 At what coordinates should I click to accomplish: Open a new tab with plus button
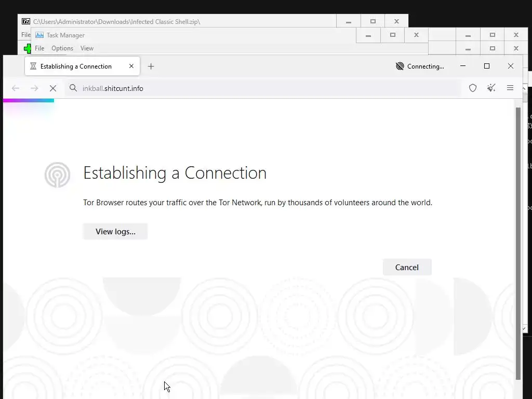click(151, 66)
